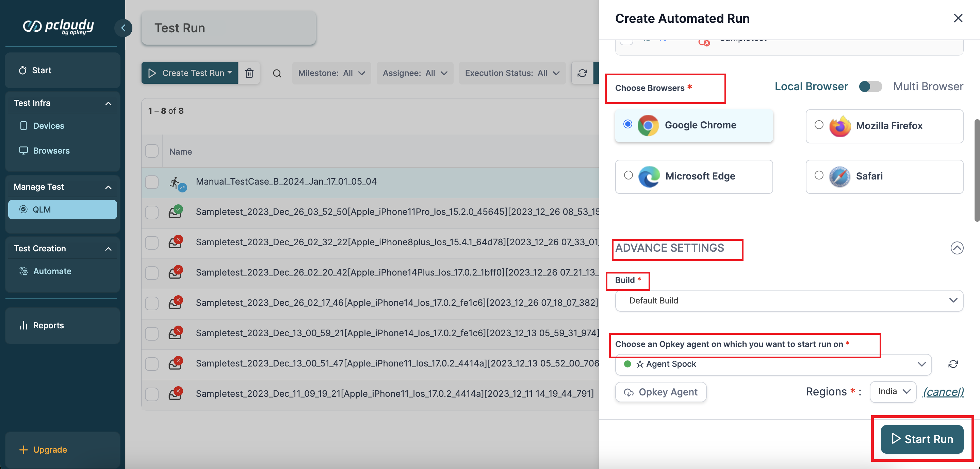The width and height of the screenshot is (980, 469).
Task: Open the India regions dropdown
Action: click(x=893, y=392)
